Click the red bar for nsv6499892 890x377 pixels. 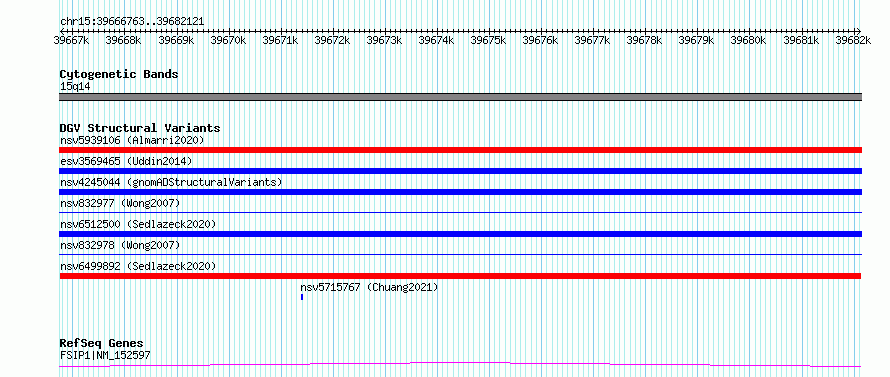(460, 276)
